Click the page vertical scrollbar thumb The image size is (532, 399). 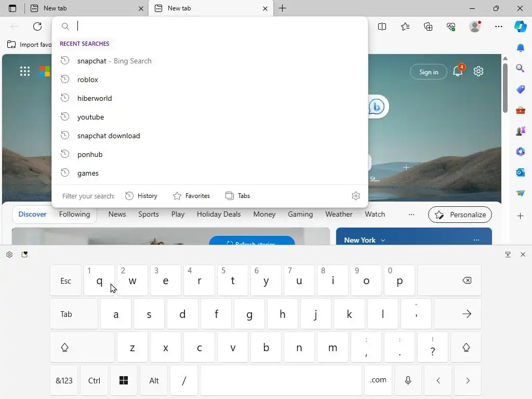tap(505, 88)
